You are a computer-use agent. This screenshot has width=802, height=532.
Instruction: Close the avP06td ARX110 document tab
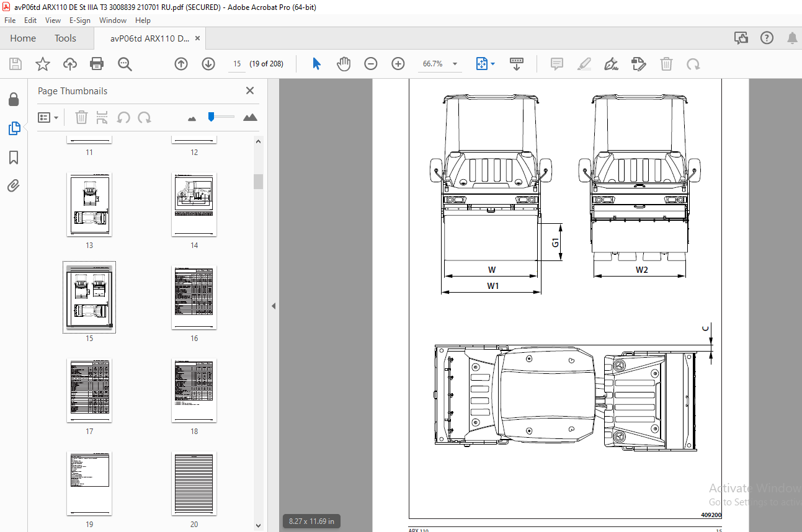[198, 38]
